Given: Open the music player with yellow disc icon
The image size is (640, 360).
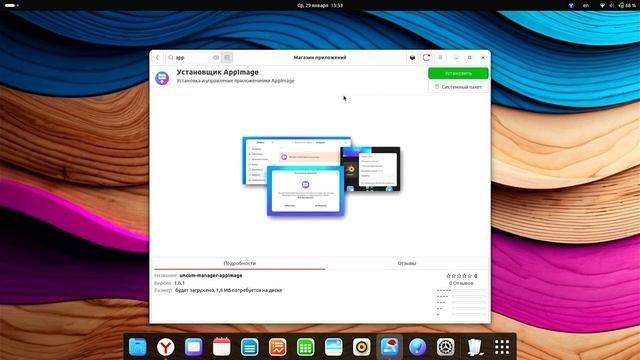Looking at the screenshot, I should tap(362, 347).
